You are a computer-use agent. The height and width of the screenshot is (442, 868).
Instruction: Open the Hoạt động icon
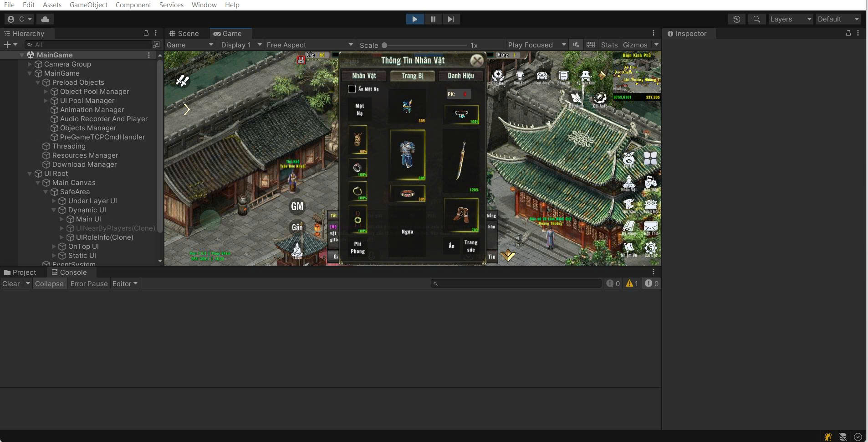tap(541, 77)
